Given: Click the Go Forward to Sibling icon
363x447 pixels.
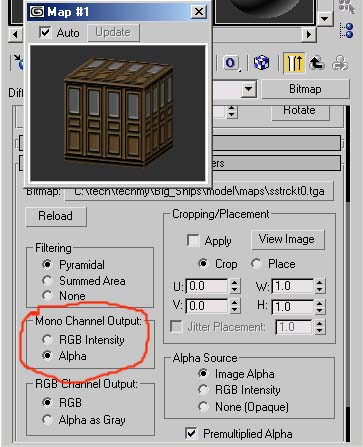Looking at the screenshot, I should click(x=340, y=63).
